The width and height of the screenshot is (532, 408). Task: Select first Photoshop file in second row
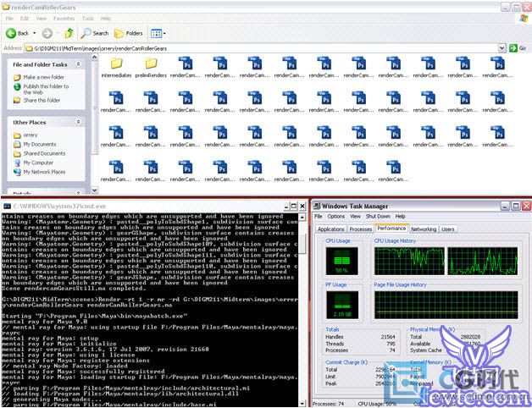(116, 98)
